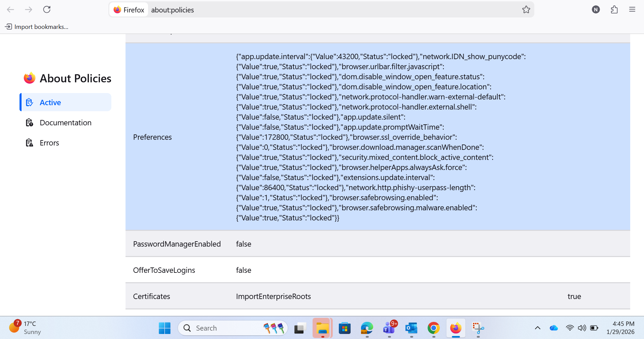The image size is (644, 339).
Task: Click the back navigation arrow
Action: tap(10, 10)
